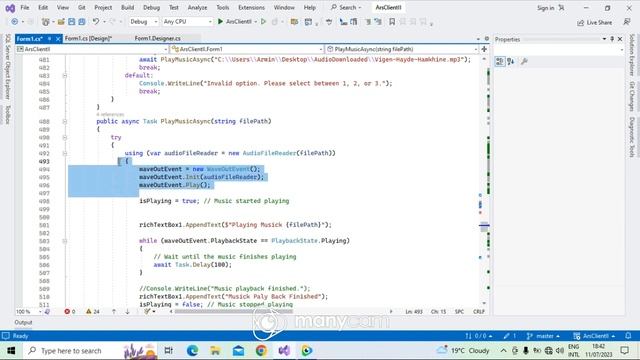Image resolution: width=640 pixels, height=360 pixels.
Task: Click the Undo arrow icon
Action: click(96, 22)
